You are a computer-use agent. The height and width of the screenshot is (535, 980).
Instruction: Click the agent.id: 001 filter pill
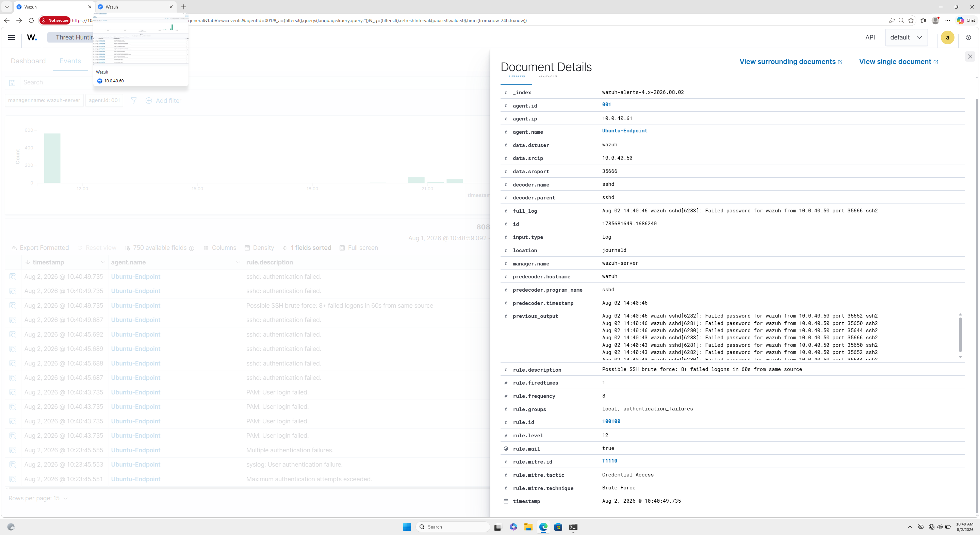click(x=104, y=100)
